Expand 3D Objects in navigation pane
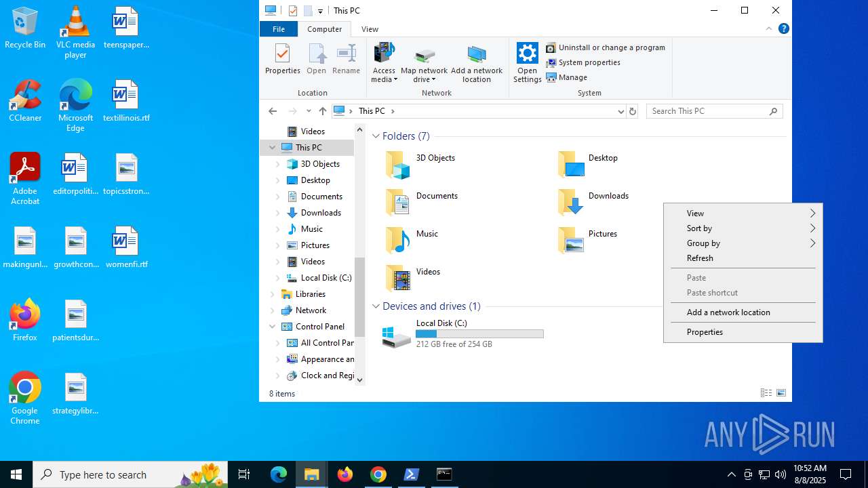Screen dimensions: 868x488 (x=277, y=164)
